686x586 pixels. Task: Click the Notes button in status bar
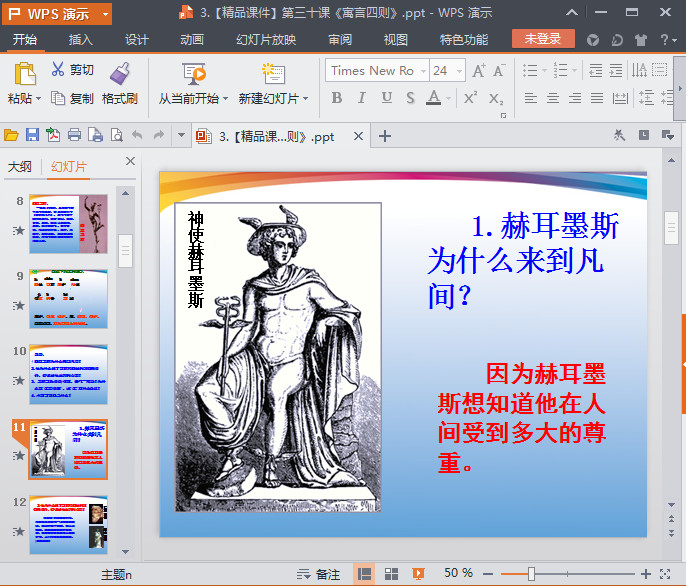click(318, 574)
